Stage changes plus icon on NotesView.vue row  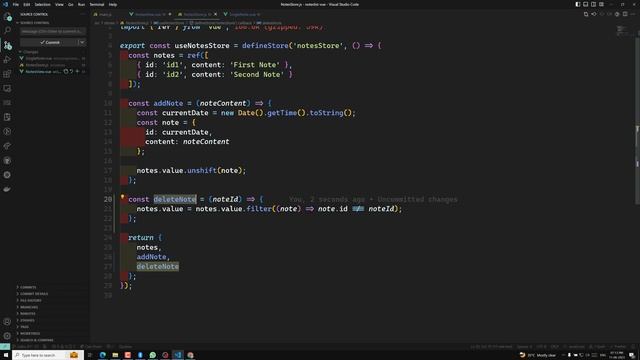click(77, 71)
